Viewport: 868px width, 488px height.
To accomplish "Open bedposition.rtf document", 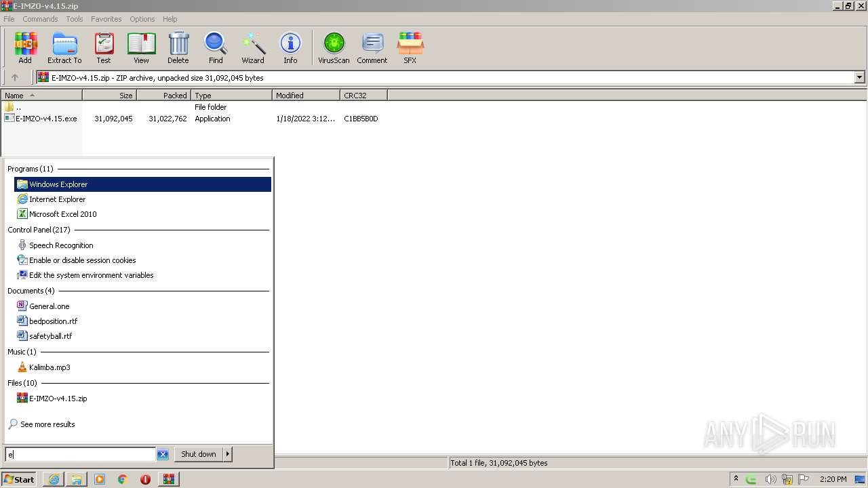I will 142,321.
